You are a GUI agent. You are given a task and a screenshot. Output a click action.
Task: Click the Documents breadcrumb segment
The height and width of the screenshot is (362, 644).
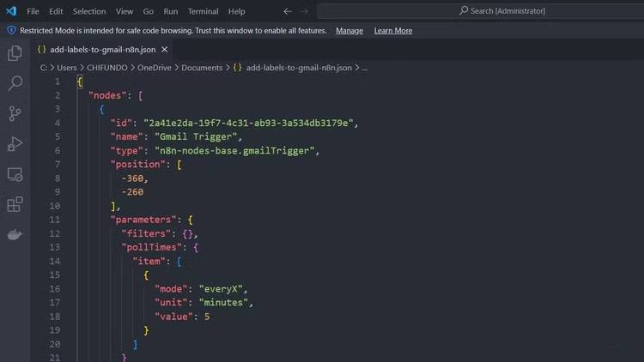[202, 68]
